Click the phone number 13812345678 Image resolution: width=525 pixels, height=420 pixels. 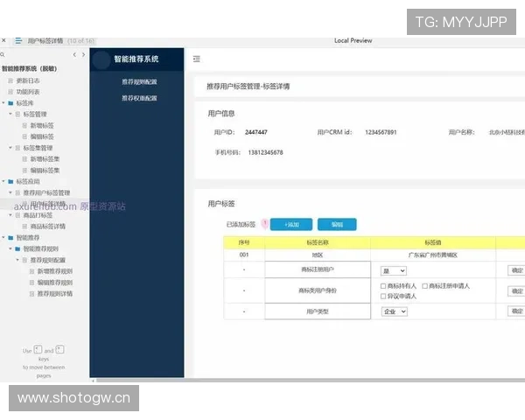265,153
